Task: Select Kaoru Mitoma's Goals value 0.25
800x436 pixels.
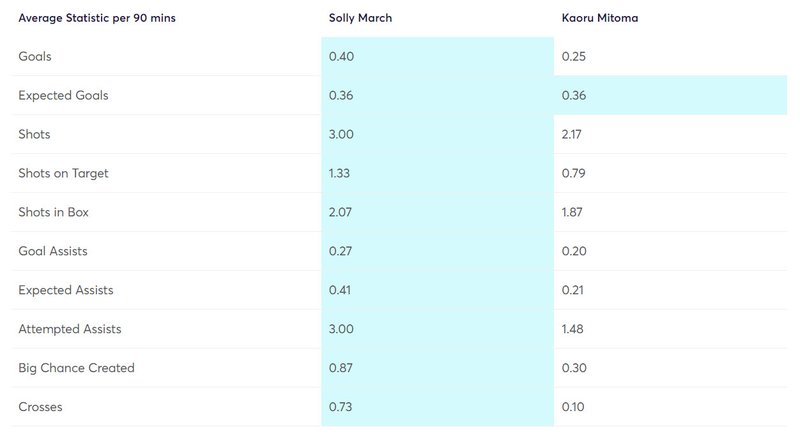Action: [x=573, y=56]
